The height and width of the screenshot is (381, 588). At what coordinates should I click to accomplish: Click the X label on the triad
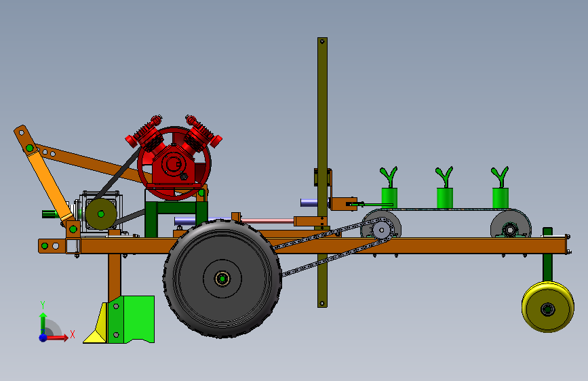[x=73, y=334]
